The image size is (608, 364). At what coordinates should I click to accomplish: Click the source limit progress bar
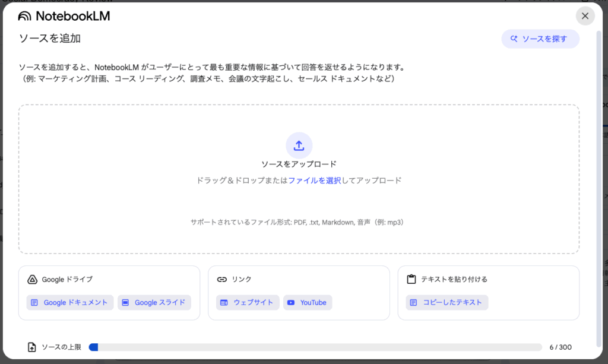point(315,347)
